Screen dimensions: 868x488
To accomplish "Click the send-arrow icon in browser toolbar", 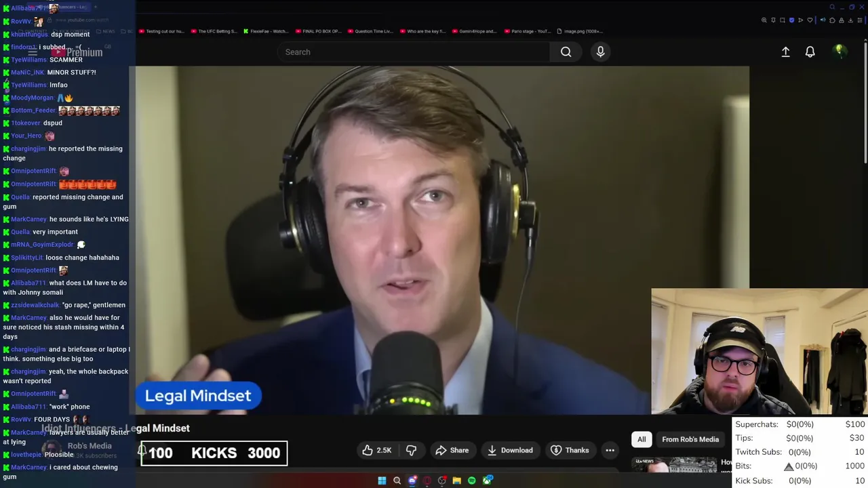I will click(800, 20).
